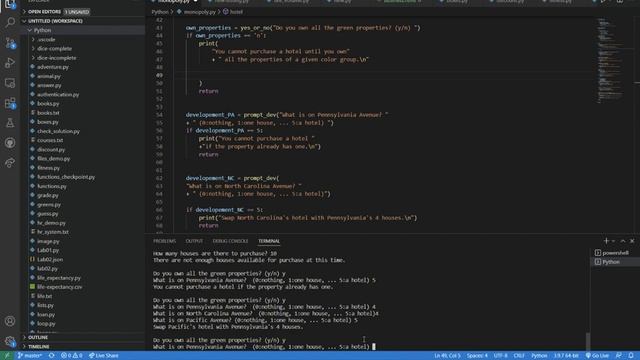Screen dimensions: 640x360
Task: Open Lab02.json in the explorer
Action: point(82,259)
